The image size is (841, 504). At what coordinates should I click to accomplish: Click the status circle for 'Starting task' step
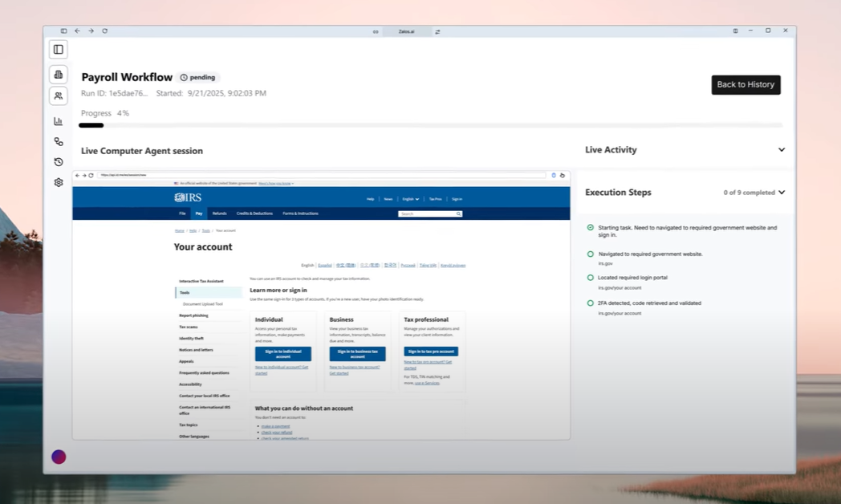tap(591, 228)
